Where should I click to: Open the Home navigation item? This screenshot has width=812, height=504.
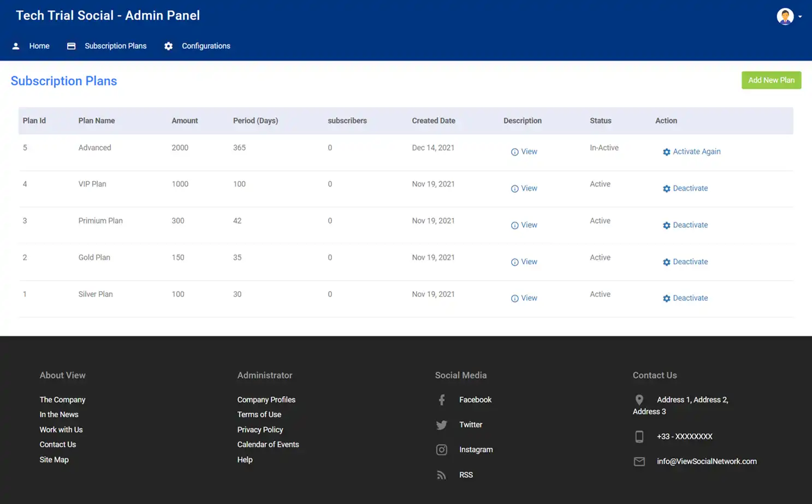point(39,46)
